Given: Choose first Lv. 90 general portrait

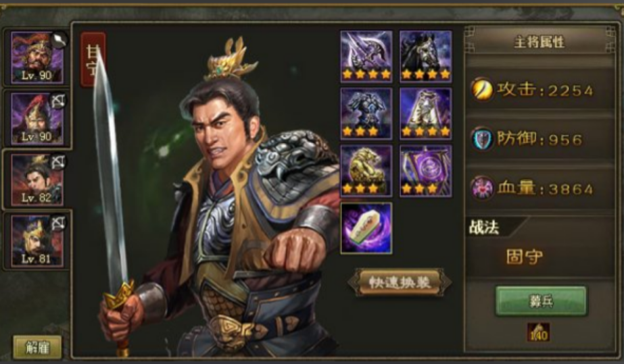Looking at the screenshot, I should point(37,57).
